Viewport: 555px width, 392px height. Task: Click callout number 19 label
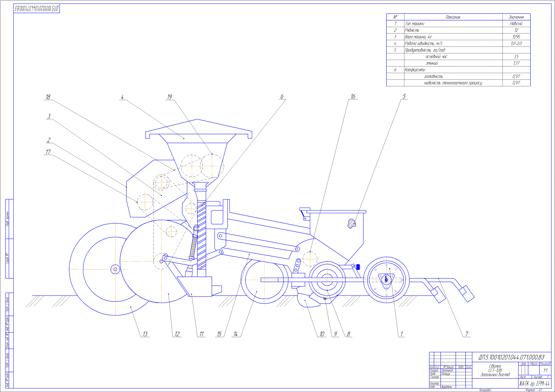point(170,97)
